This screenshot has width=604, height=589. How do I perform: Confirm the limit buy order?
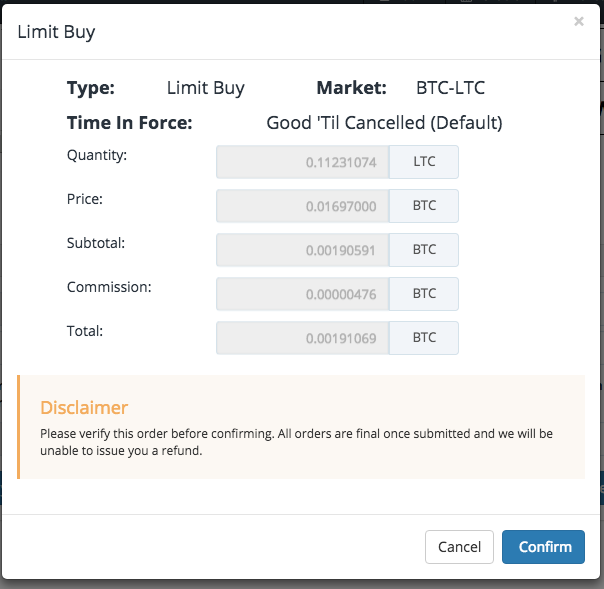(x=543, y=547)
